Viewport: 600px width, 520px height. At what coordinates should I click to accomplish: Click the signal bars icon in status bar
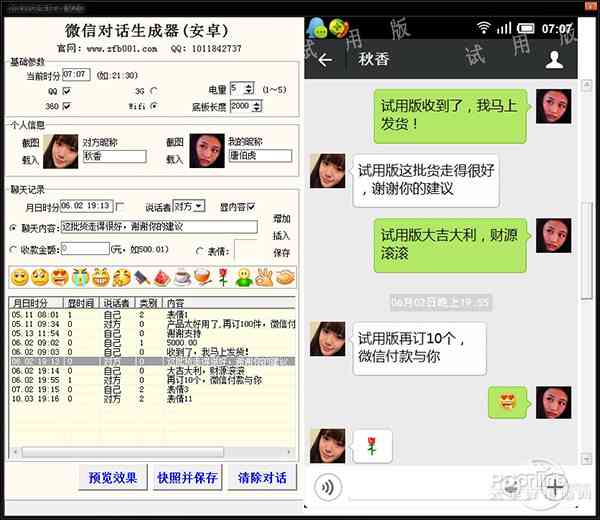[x=504, y=28]
